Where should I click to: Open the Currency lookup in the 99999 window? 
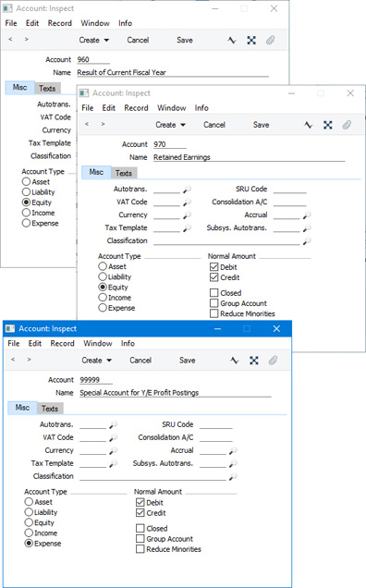(113, 451)
